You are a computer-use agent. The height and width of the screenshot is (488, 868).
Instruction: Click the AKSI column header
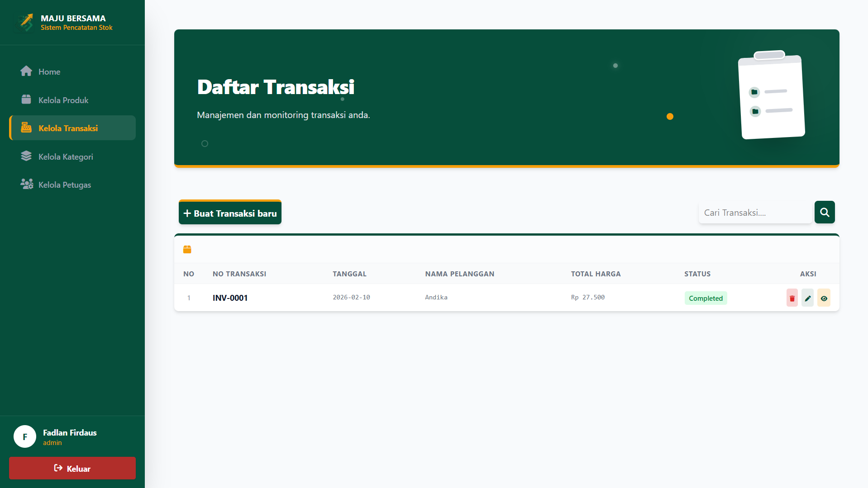pos(808,274)
